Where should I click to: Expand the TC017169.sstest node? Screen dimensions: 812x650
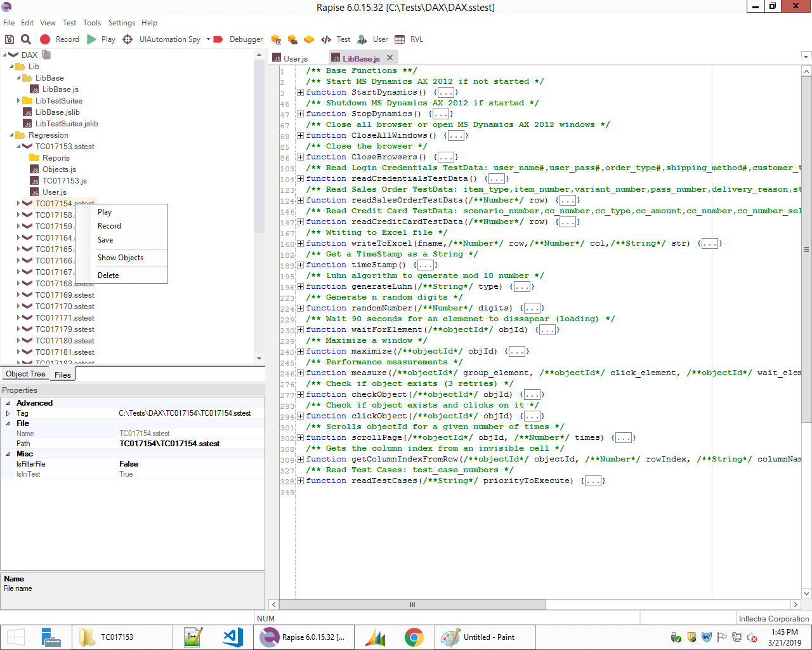click(x=18, y=295)
